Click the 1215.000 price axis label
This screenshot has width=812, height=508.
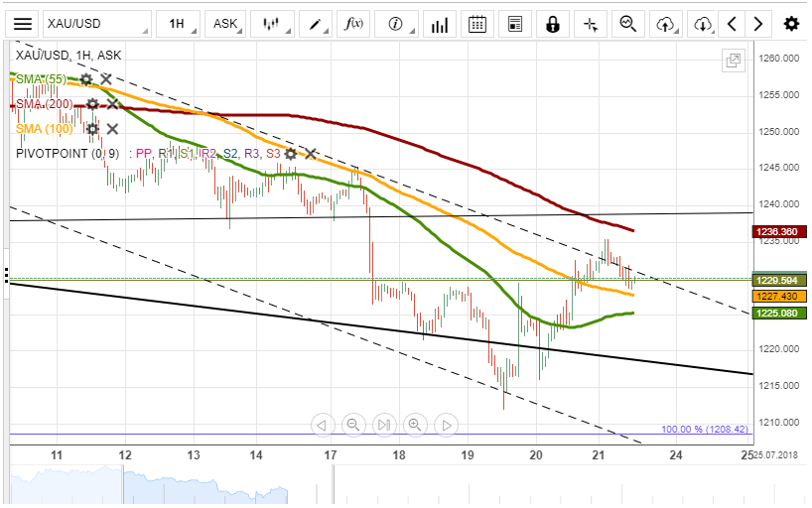coord(779,386)
